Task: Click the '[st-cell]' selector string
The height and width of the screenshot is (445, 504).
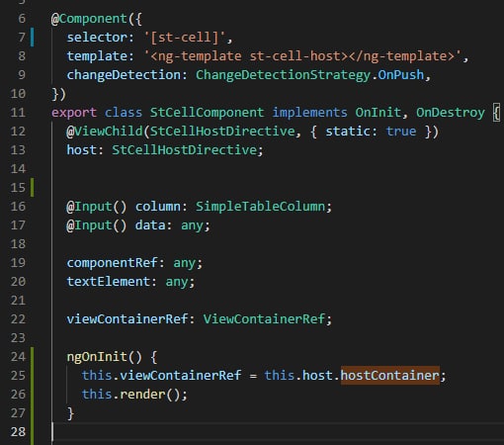Action: pyautogui.click(x=185, y=38)
